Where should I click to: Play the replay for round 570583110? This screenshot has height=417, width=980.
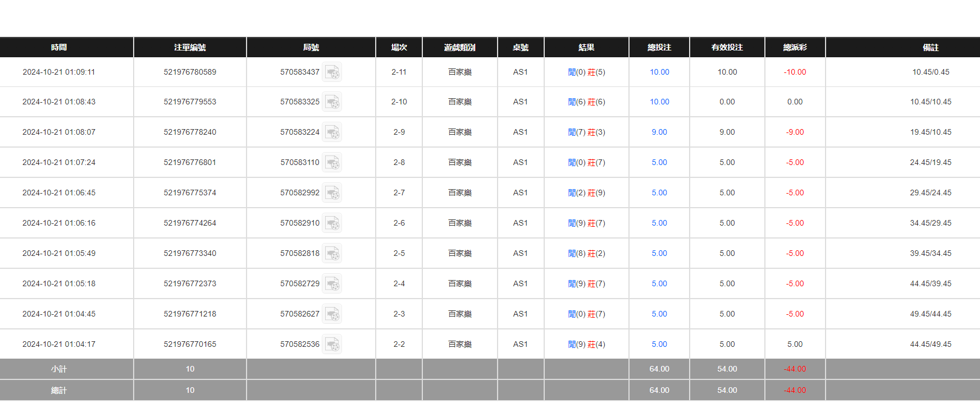point(332,163)
